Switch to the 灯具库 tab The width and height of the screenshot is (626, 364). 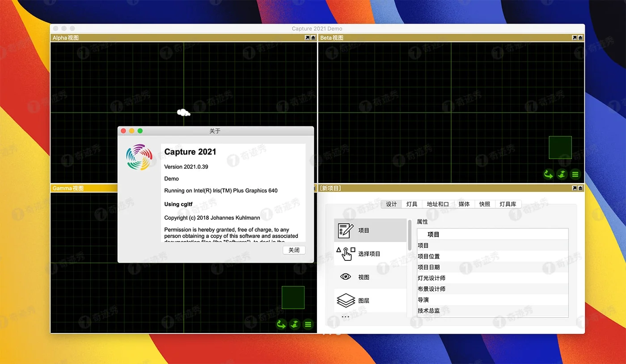508,204
